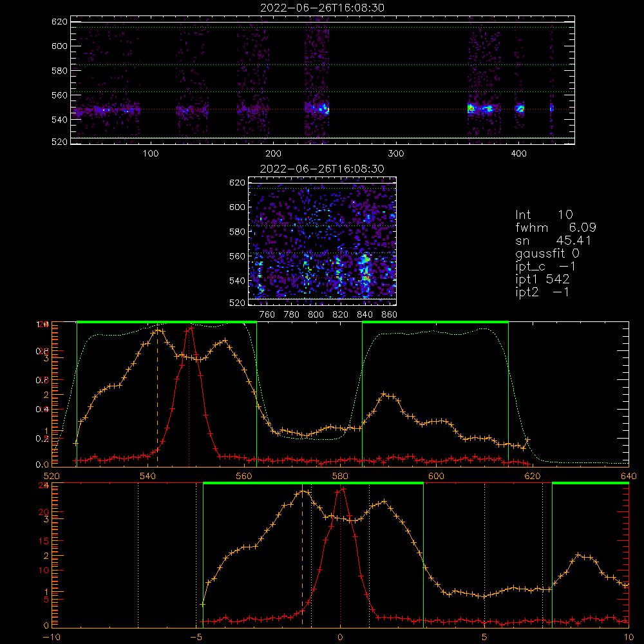Image resolution: width=644 pixels, height=644 pixels.
Task: Click the red 15 y-axis label of bottom plot
Action: pyautogui.click(x=44, y=541)
